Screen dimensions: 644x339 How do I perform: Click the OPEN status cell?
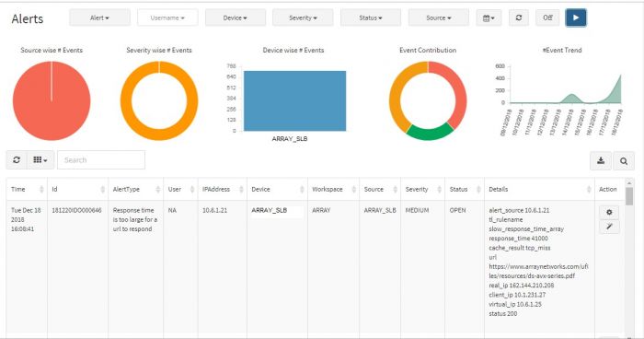coord(457,210)
